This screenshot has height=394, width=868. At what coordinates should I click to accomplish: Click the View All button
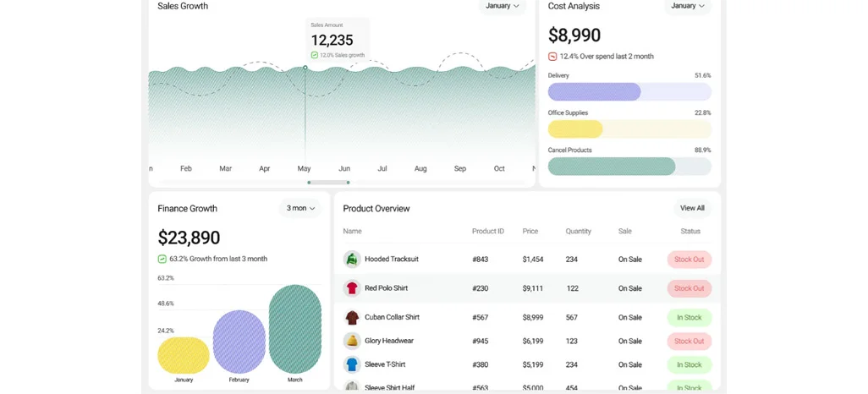pos(692,208)
